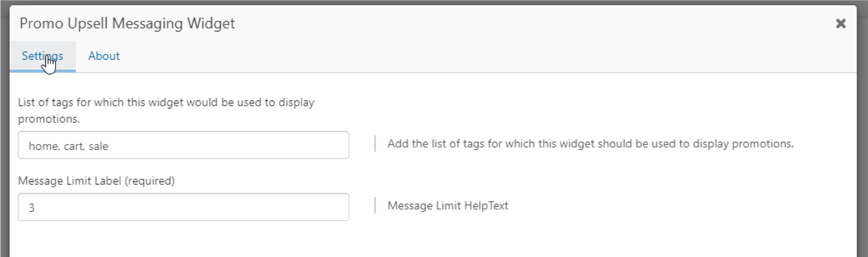This screenshot has height=257, width=868.
Task: Click the word "promotions." in tags label
Action: (x=49, y=119)
